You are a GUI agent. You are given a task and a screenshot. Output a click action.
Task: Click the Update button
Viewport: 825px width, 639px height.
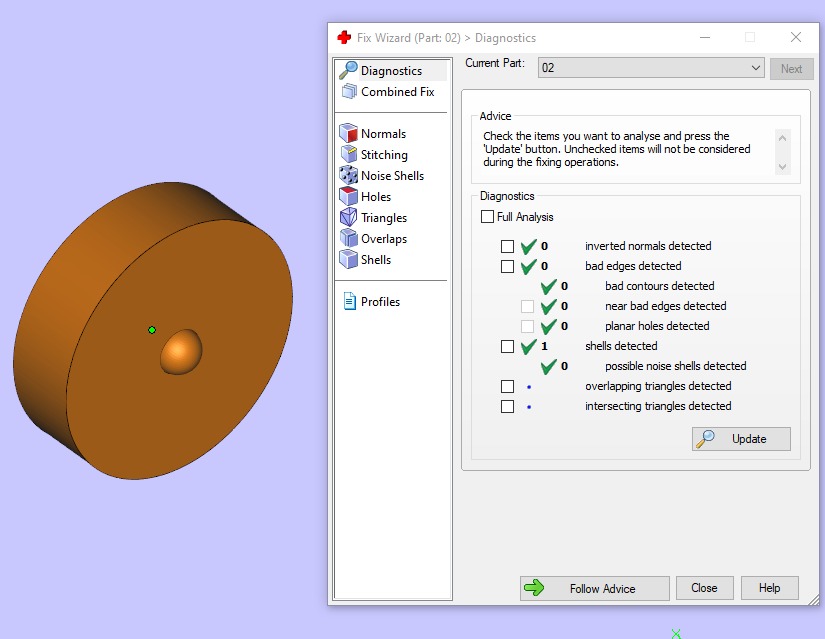pos(741,439)
